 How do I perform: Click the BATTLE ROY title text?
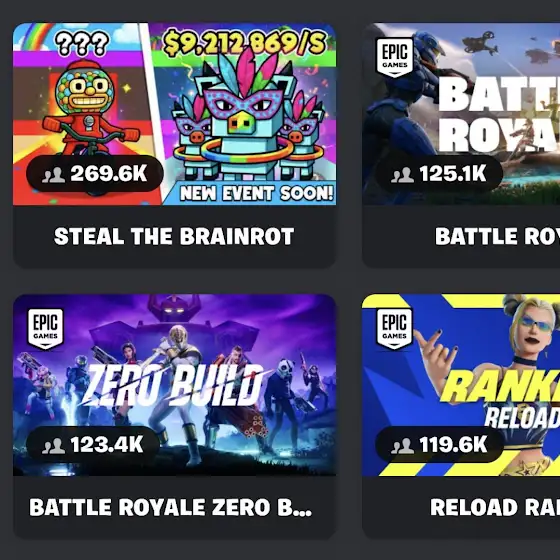pos(498,236)
